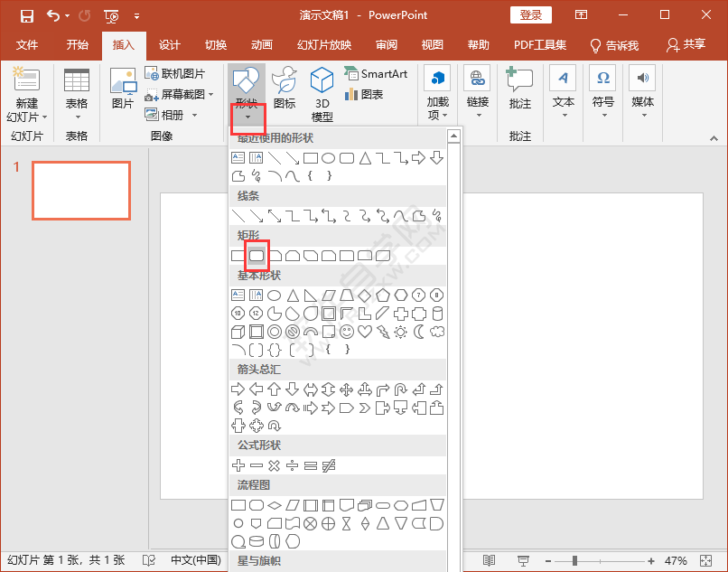Screen dimensions: 728x572
Task: Choose the heart shape in basic shapes
Action: pos(365,332)
